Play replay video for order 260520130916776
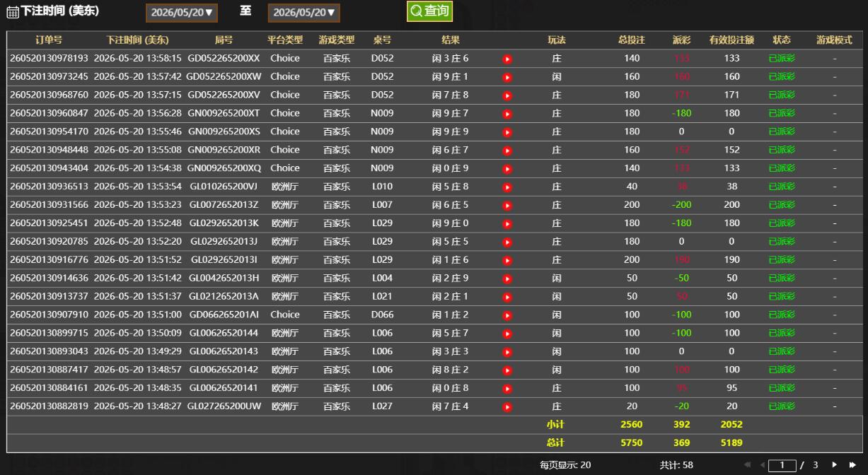The image size is (868, 475). 507,261
